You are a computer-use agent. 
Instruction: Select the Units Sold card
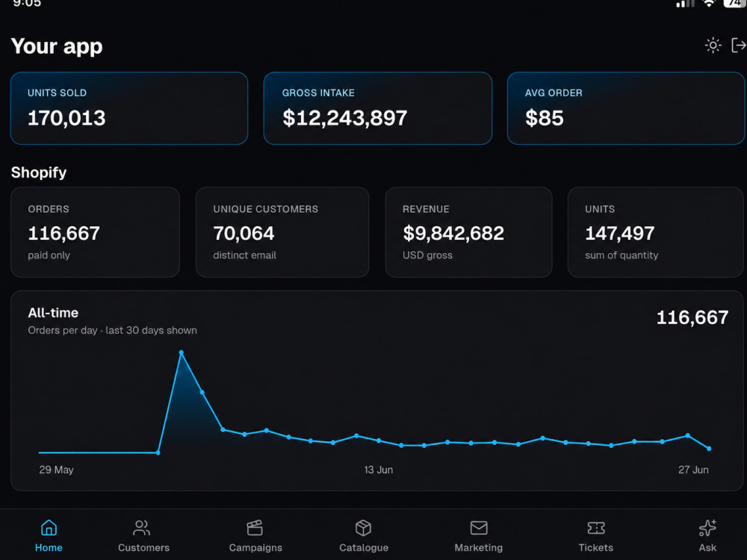(x=129, y=108)
